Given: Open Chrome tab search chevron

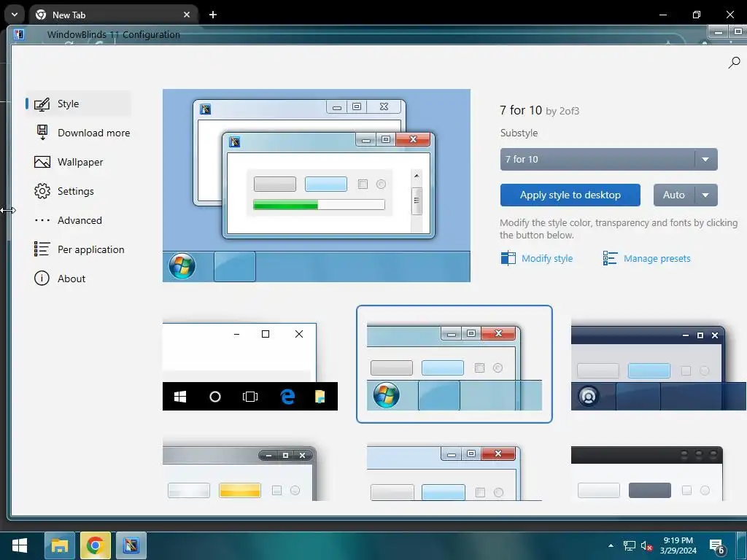Looking at the screenshot, I should (x=15, y=15).
